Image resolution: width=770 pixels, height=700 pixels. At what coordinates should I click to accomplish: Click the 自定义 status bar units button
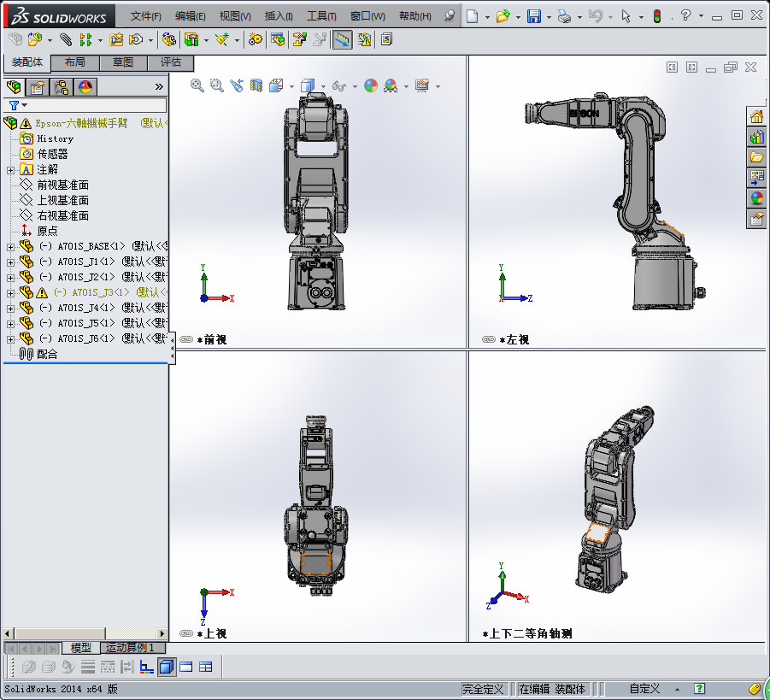[644, 689]
